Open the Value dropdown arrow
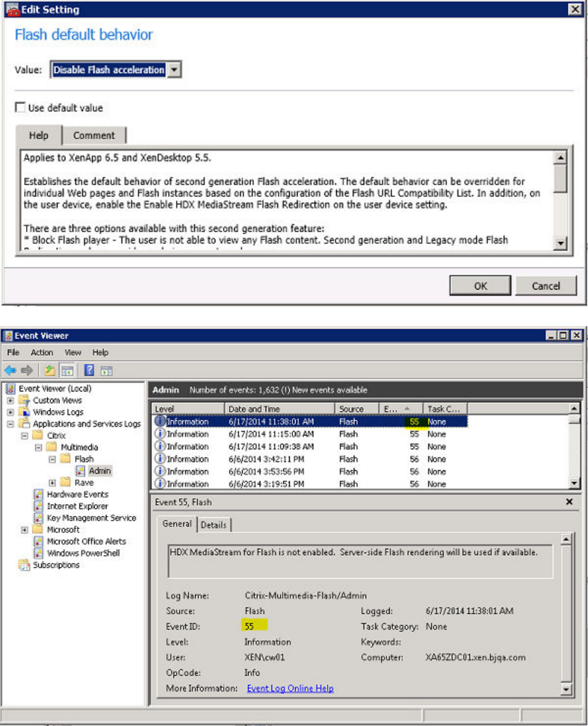The width and height of the screenshot is (588, 726). pos(174,70)
